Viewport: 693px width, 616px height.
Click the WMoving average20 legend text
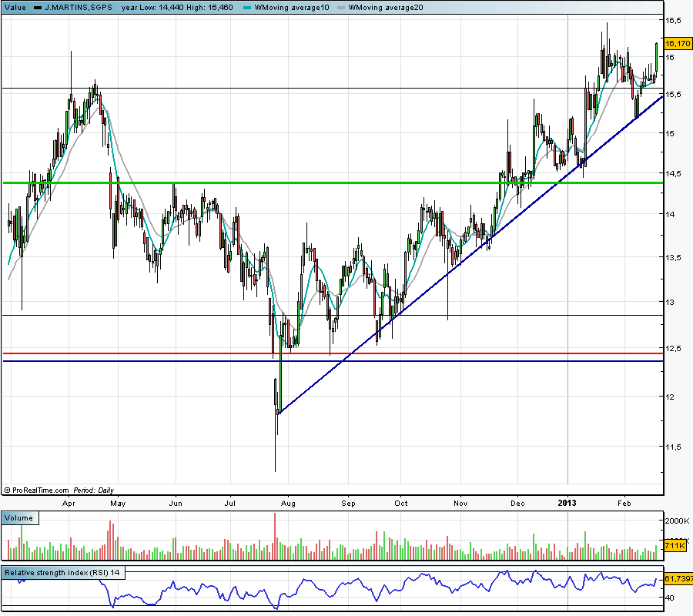[386, 8]
